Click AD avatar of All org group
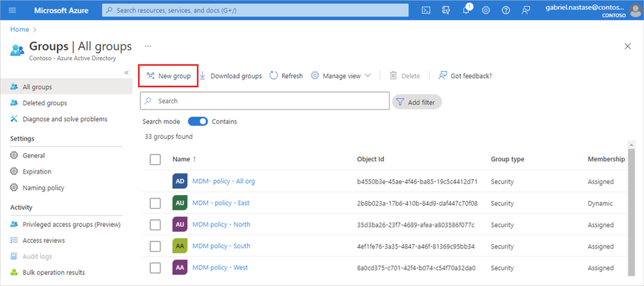 coord(180,181)
